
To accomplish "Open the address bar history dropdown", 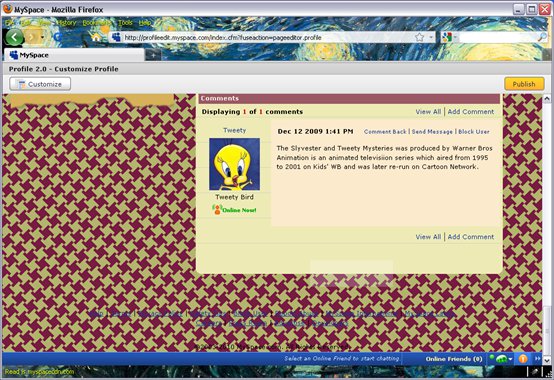I will point(431,37).
